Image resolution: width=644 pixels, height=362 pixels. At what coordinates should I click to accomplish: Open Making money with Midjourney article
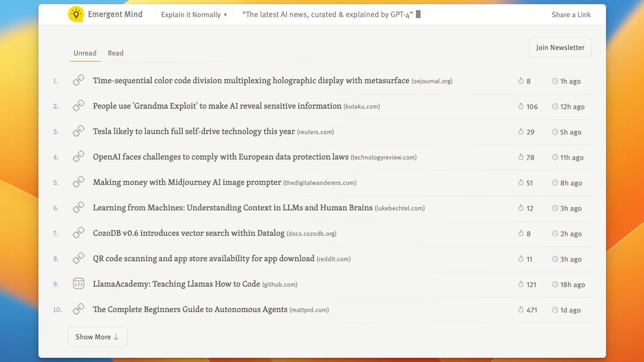point(187,182)
